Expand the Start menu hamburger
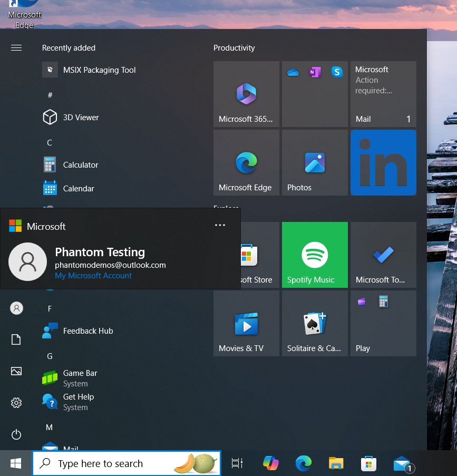This screenshot has width=457, height=476. tap(16, 47)
